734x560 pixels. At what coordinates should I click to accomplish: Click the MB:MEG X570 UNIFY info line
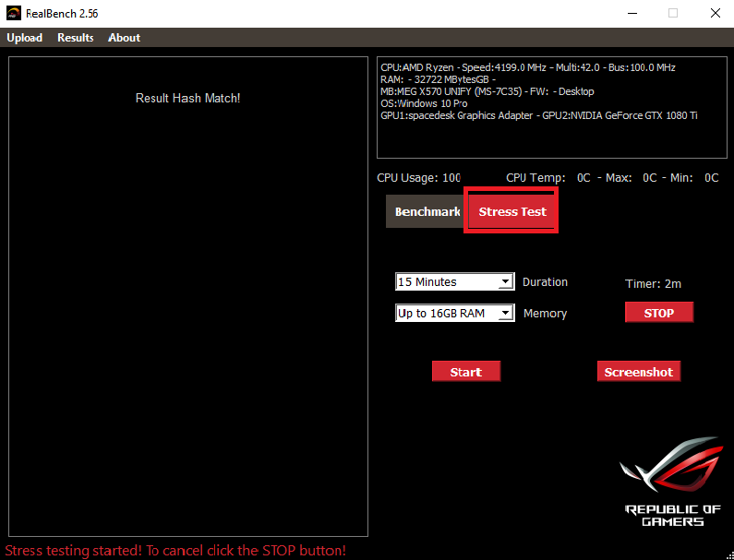[487, 91]
